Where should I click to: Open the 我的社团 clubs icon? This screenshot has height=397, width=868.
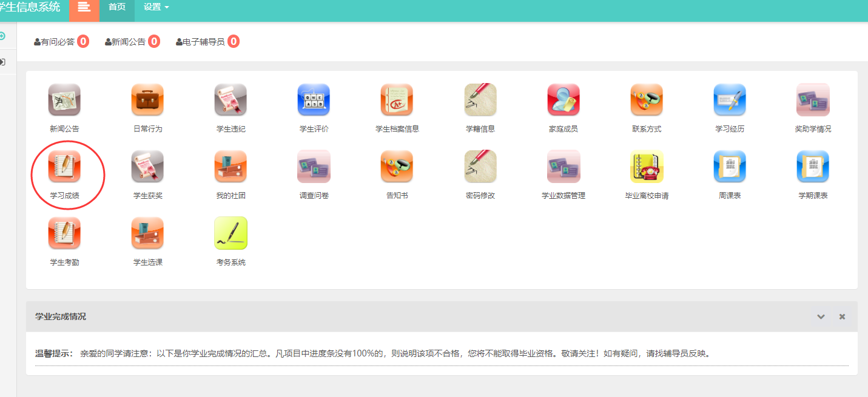[230, 167]
